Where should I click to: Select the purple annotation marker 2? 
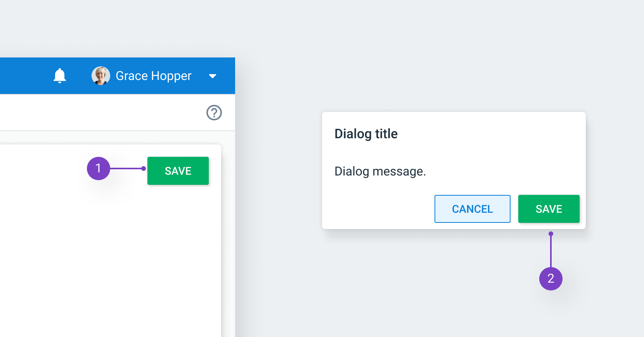point(551,279)
